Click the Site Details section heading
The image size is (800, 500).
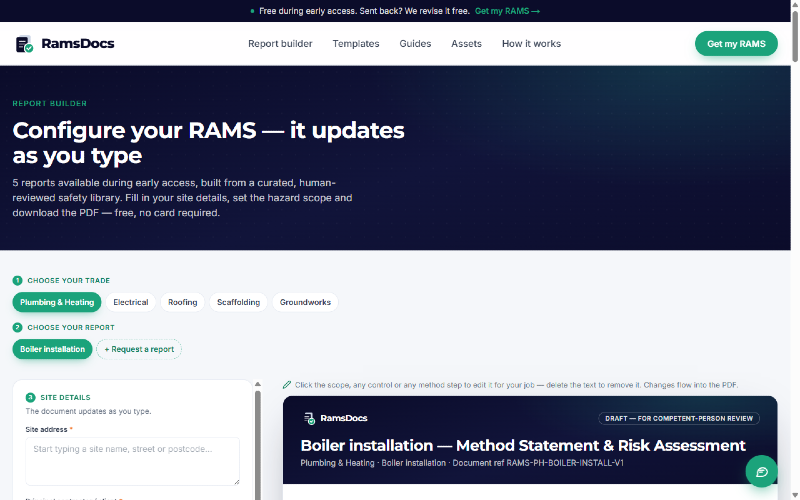tap(65, 397)
